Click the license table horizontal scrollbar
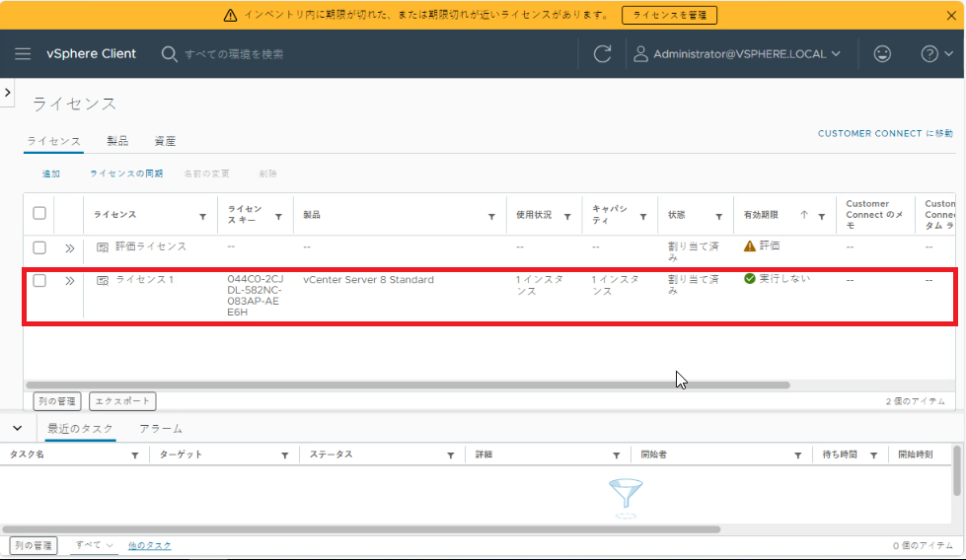Screen dimensions: 966x560 pyautogui.click(x=408, y=385)
